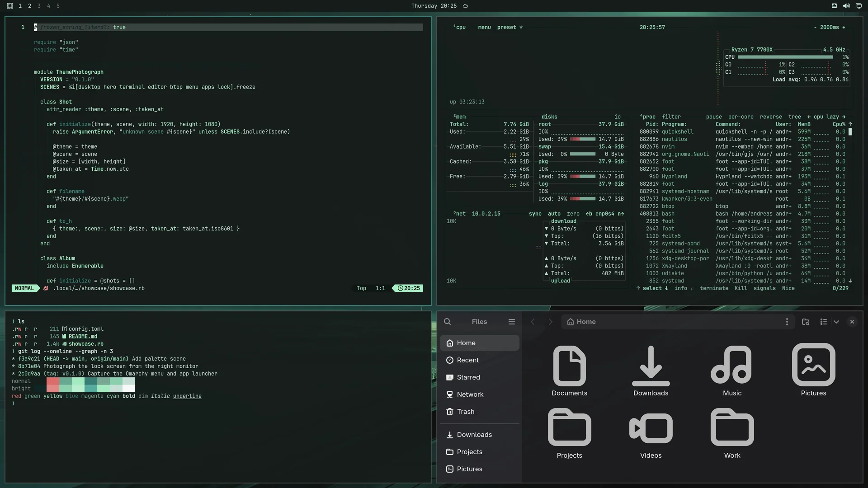The image size is (868, 488).
Task: Select Home in Files sidebar
Action: [479, 343]
